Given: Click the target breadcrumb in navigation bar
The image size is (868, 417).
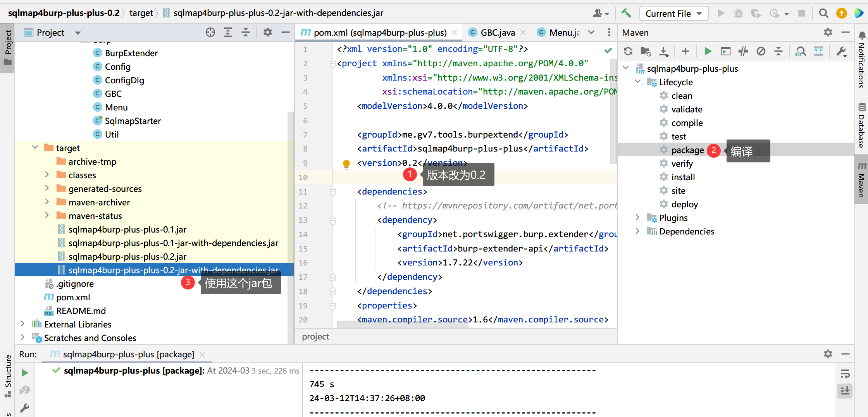Looking at the screenshot, I should 141,13.
